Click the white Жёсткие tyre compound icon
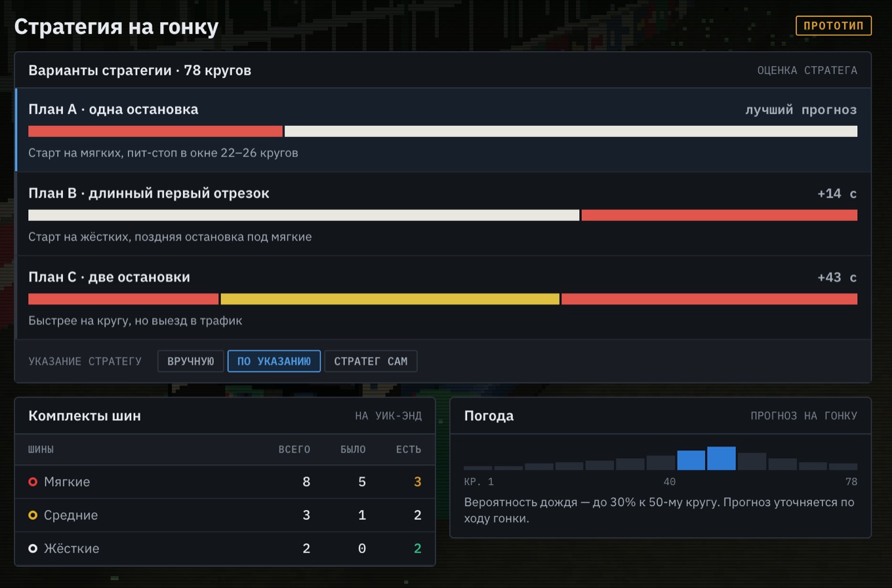 (33, 549)
